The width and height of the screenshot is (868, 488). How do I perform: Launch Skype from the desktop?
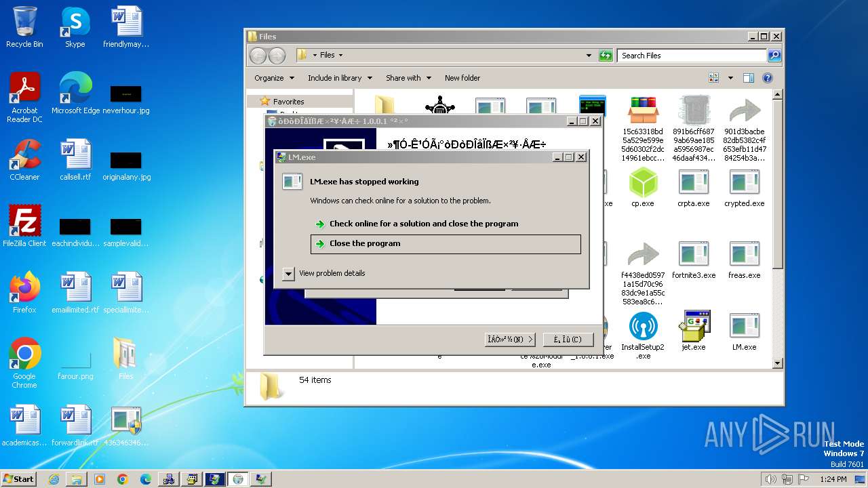(75, 27)
